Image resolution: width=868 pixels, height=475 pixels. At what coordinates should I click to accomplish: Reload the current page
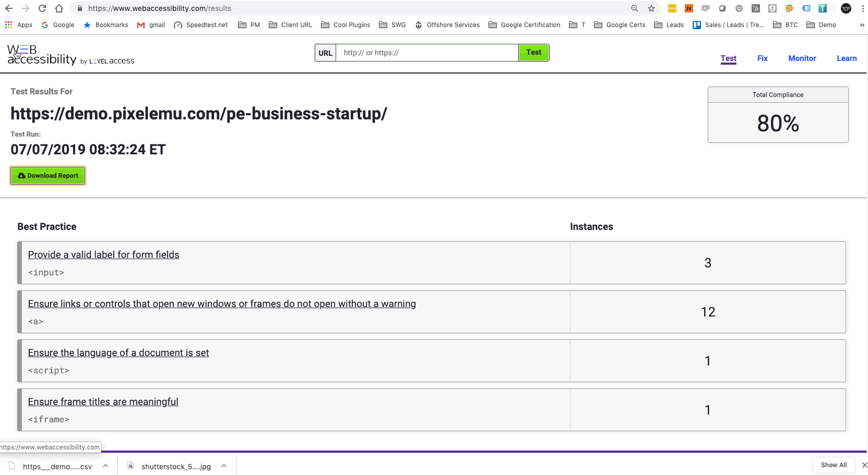coord(42,8)
